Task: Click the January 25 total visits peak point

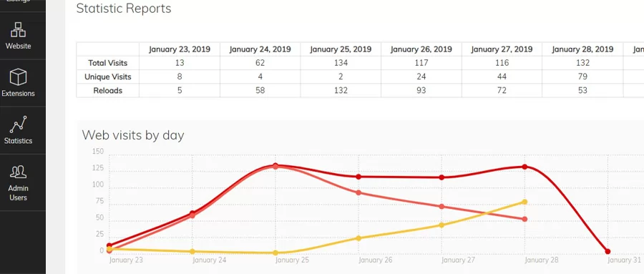Action: tap(275, 165)
